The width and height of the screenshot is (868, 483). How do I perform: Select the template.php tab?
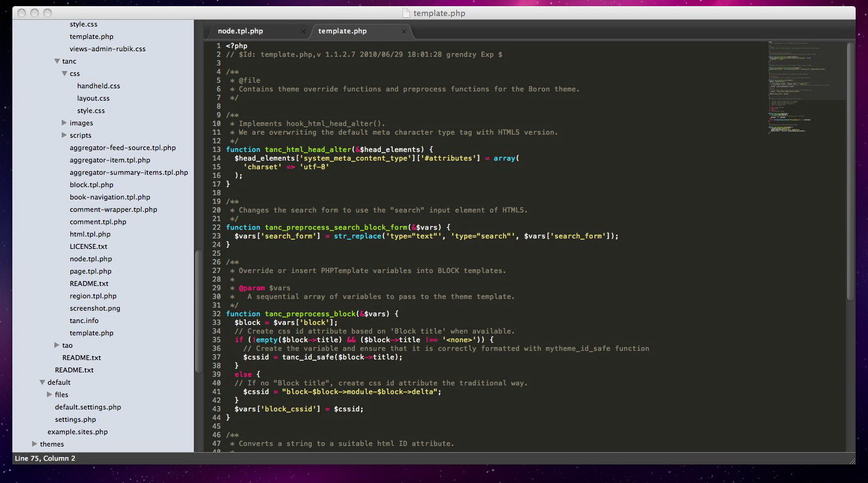point(342,31)
